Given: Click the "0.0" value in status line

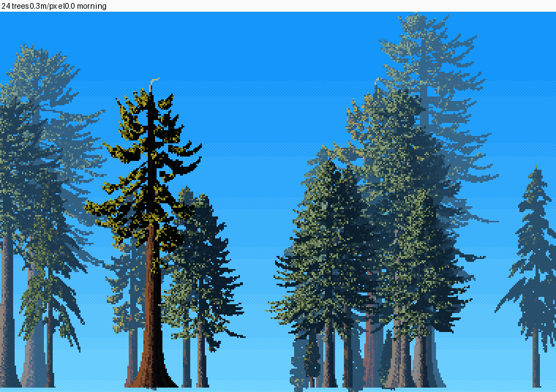Looking at the screenshot, I should (x=69, y=6).
